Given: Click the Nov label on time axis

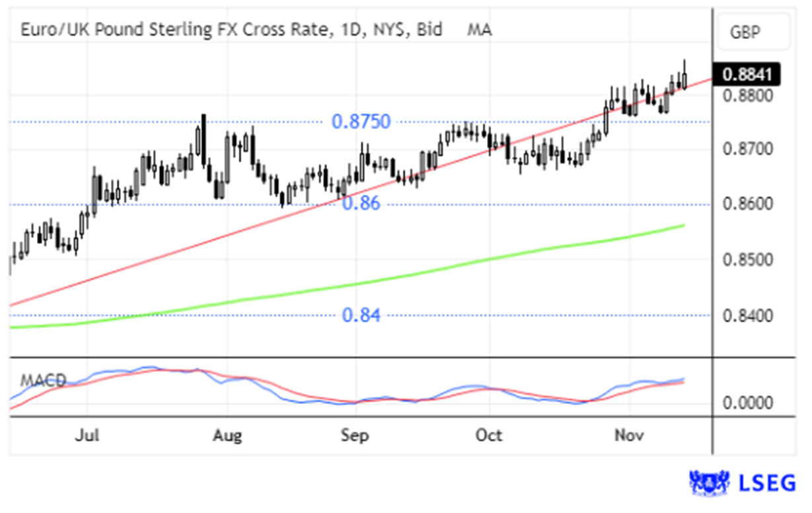Looking at the screenshot, I should [x=628, y=436].
